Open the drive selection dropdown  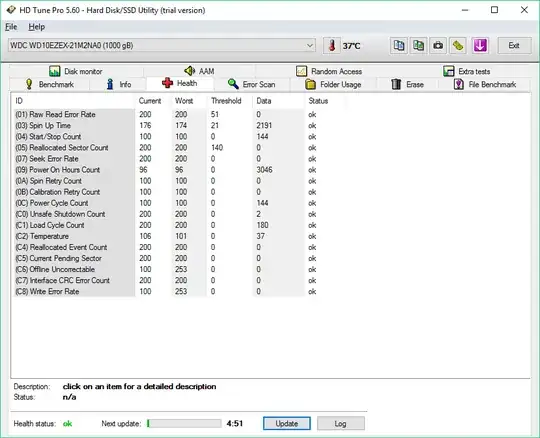(162, 45)
